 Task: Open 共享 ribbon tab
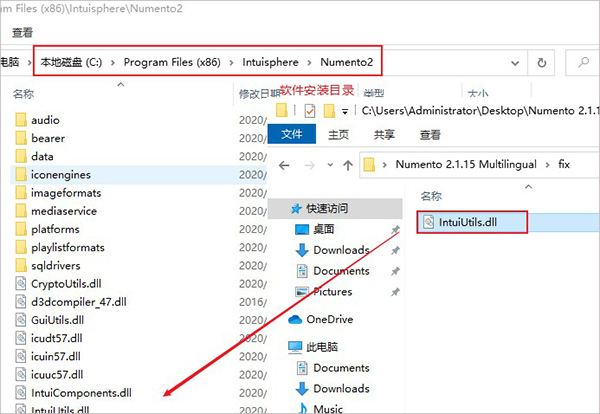[384, 134]
